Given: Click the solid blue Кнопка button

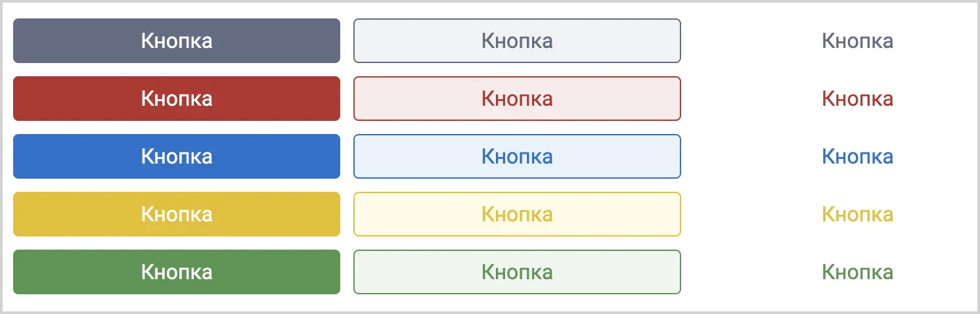Looking at the screenshot, I should pyautogui.click(x=177, y=156).
